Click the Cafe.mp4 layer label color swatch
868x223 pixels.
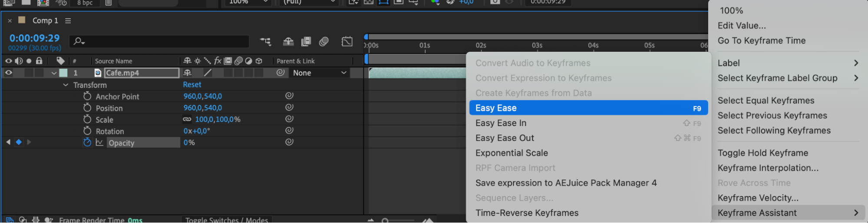63,73
